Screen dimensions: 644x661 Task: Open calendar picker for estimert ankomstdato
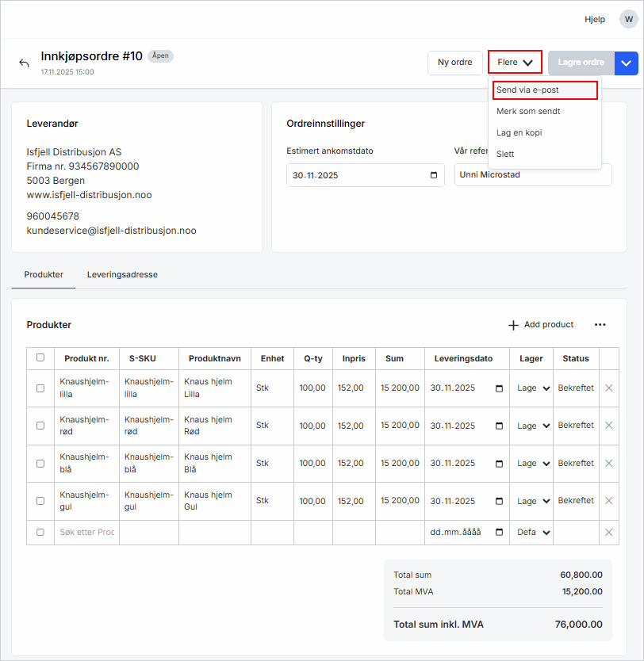point(433,175)
